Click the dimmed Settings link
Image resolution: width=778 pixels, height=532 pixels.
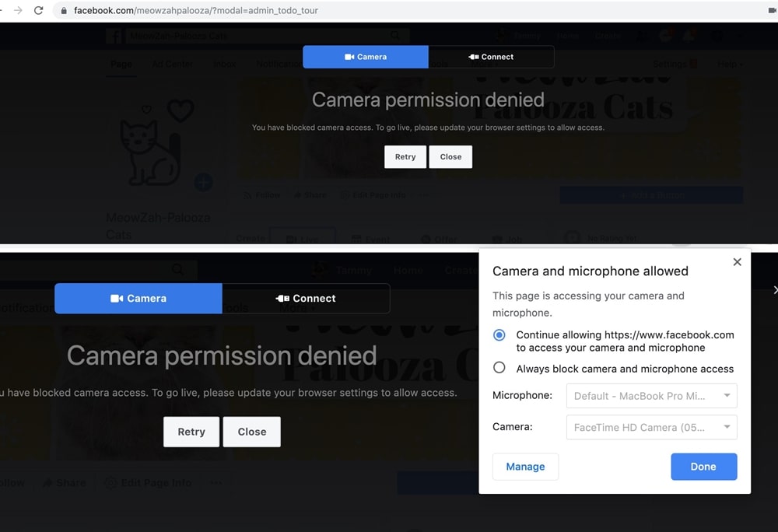coord(670,64)
